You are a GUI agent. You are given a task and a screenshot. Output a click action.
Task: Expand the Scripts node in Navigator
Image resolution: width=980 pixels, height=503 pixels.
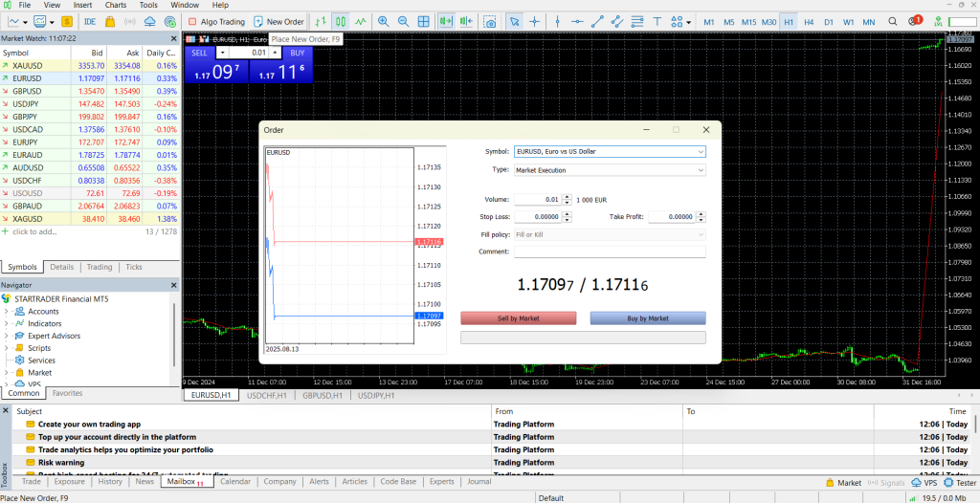7,348
